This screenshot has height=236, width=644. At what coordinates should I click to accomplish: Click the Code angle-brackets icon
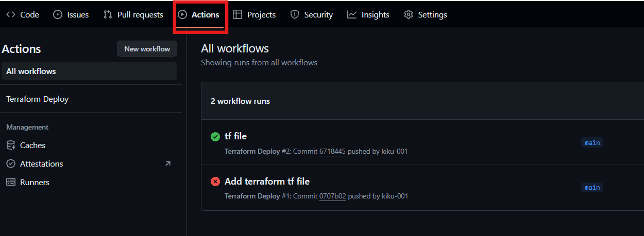tap(11, 15)
